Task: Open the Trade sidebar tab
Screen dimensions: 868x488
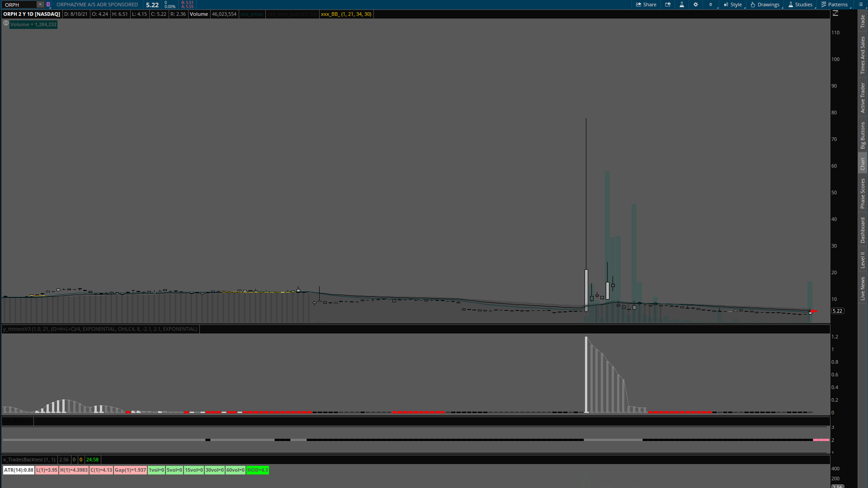Action: (x=863, y=21)
